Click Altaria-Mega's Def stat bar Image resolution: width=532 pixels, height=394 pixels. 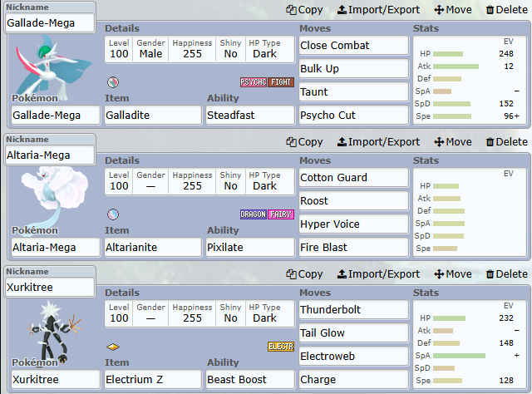[x=449, y=211]
